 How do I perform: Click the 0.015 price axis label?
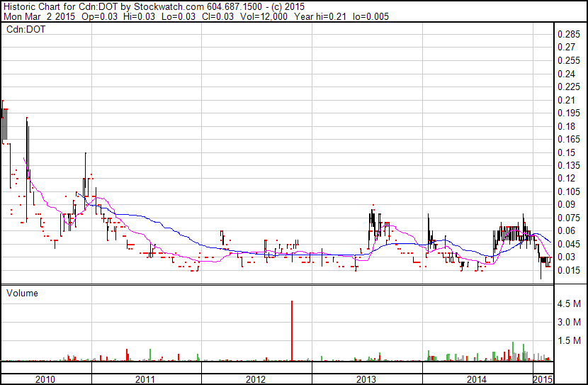[x=569, y=270]
